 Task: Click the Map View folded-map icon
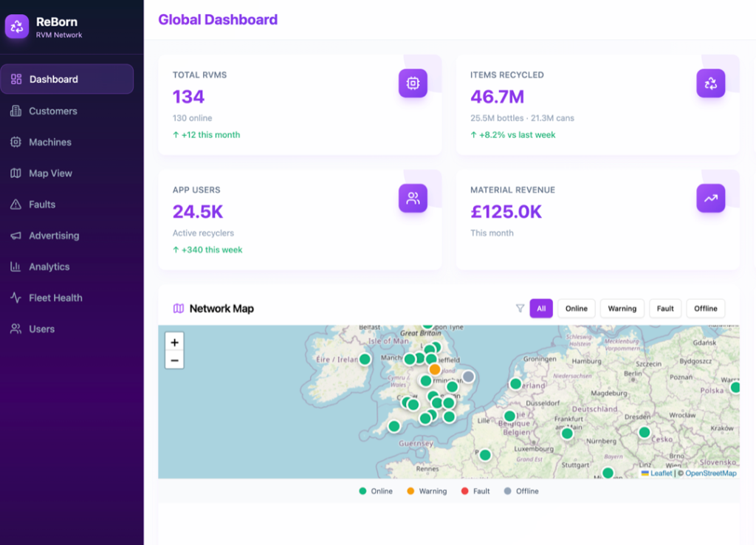click(x=16, y=173)
